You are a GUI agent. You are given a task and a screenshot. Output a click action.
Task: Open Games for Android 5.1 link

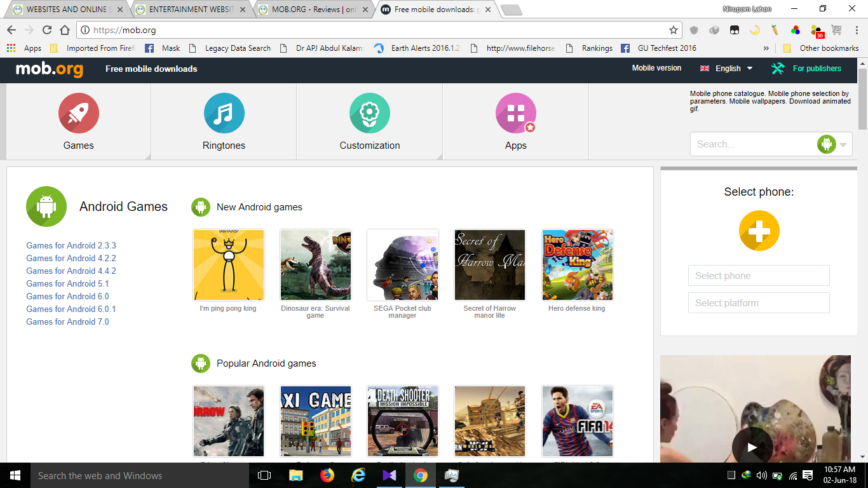(67, 283)
